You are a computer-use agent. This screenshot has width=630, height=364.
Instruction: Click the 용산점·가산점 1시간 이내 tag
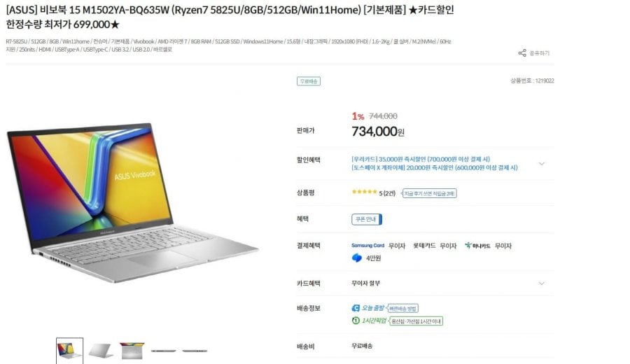coord(416,321)
